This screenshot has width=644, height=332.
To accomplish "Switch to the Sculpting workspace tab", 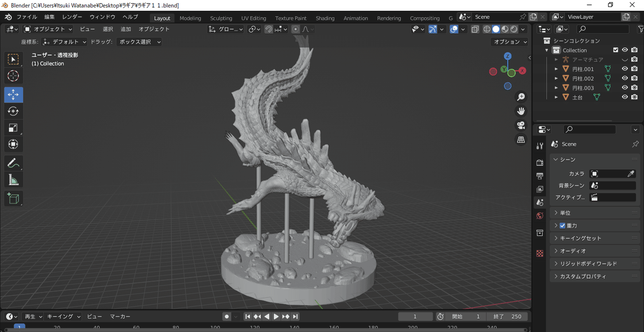I will [x=221, y=18].
